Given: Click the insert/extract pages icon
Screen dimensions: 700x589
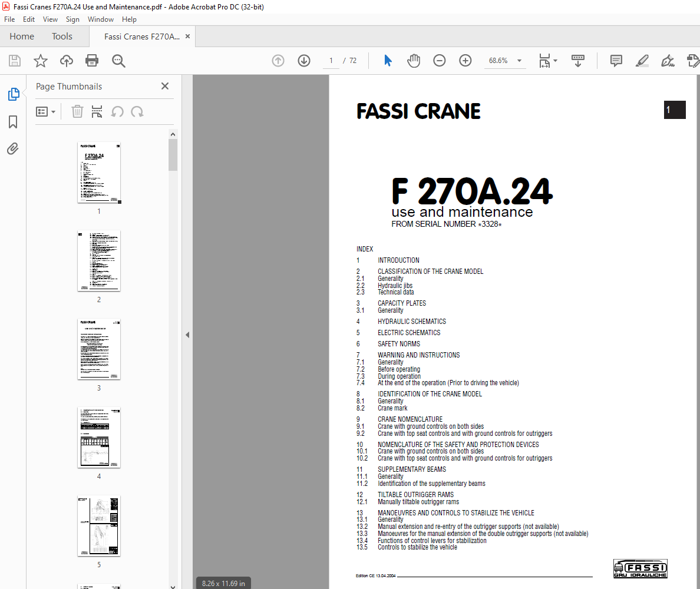Looking at the screenshot, I should coord(97,111).
